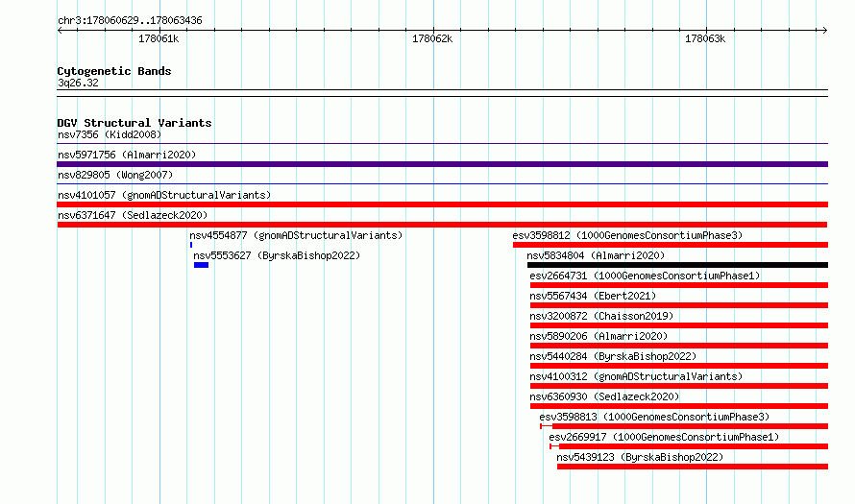Click the 178061k ruler label
The width and height of the screenshot is (855, 504).
tap(159, 38)
